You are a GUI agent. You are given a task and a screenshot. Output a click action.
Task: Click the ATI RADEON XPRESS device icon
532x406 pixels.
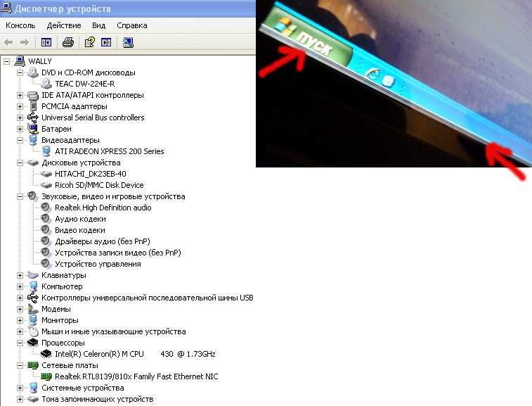pos(46,151)
